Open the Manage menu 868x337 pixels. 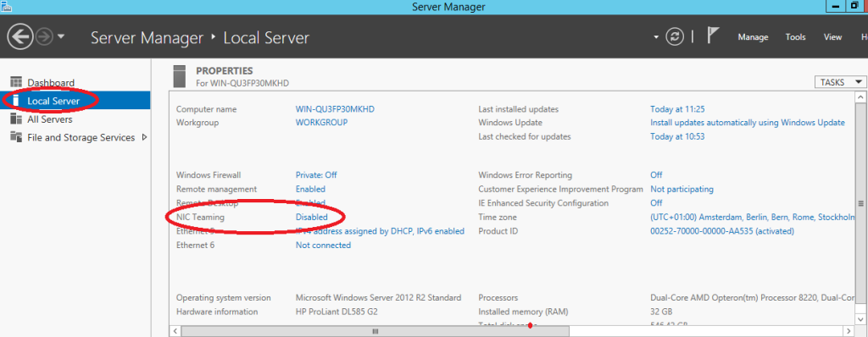coord(753,37)
